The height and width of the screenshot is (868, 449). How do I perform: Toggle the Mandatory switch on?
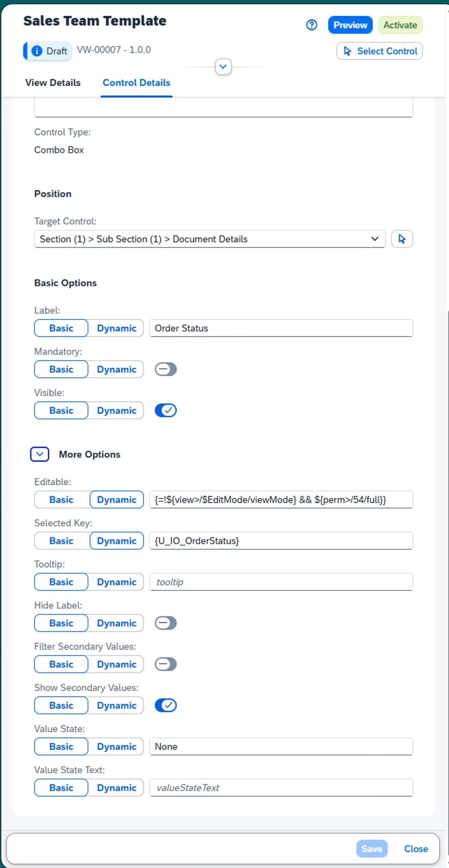click(x=166, y=369)
